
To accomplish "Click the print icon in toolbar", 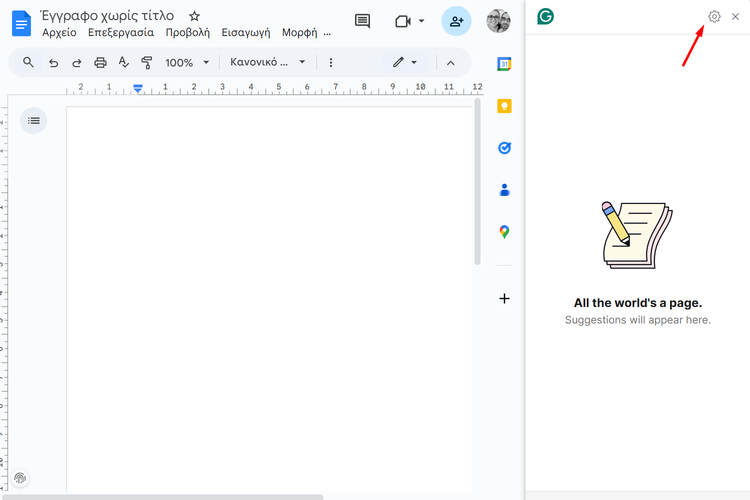I will pos(100,62).
